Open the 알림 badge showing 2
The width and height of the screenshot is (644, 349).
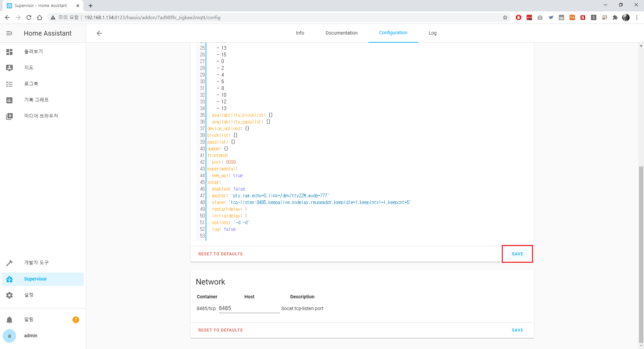(76, 320)
